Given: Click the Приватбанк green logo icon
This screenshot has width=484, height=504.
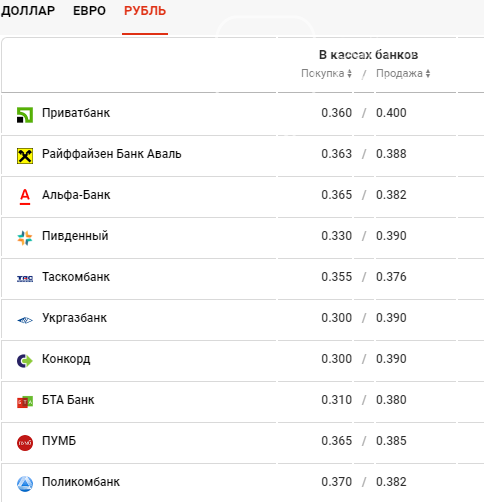Looking at the screenshot, I should click(x=25, y=115).
